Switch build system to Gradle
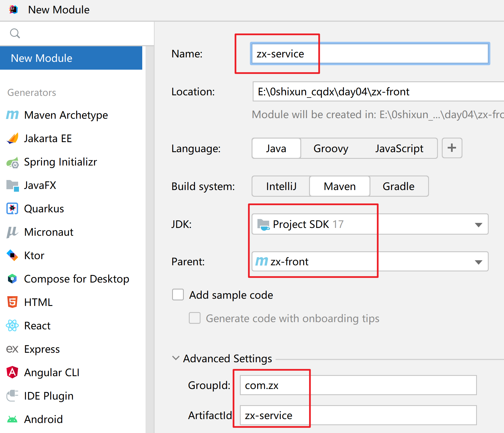 coord(399,186)
